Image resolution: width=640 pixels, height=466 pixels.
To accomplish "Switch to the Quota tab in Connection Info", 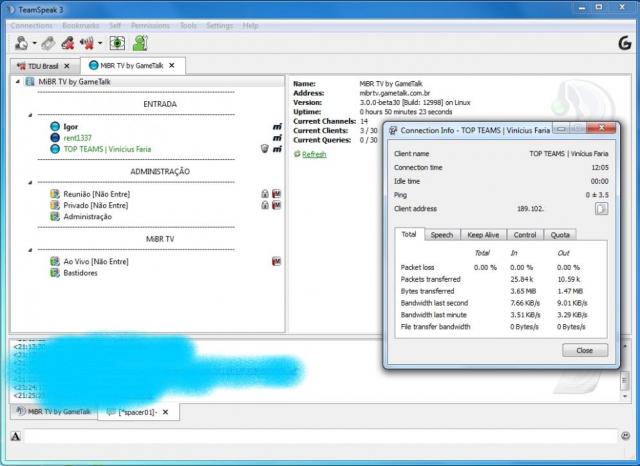I will (x=560, y=235).
